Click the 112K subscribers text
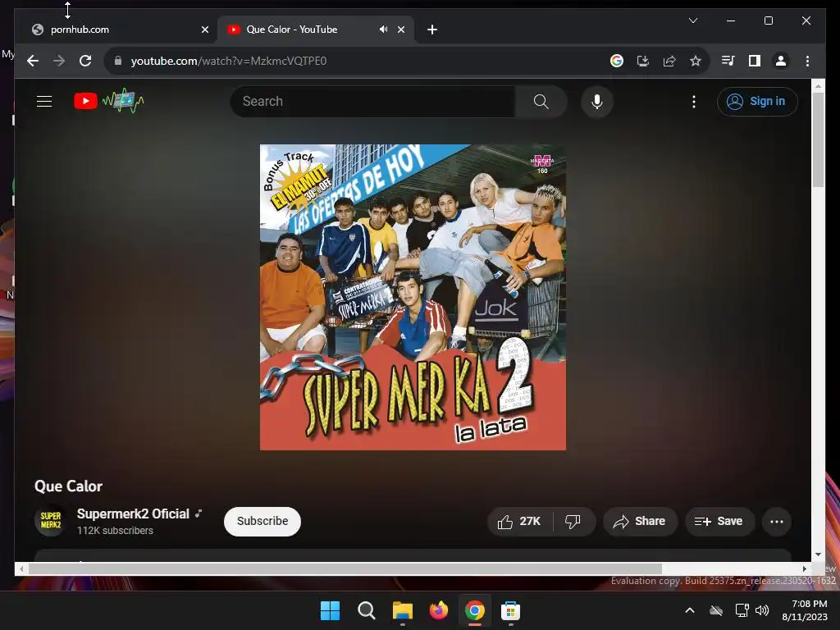This screenshot has width=840, height=630. pyautogui.click(x=115, y=531)
